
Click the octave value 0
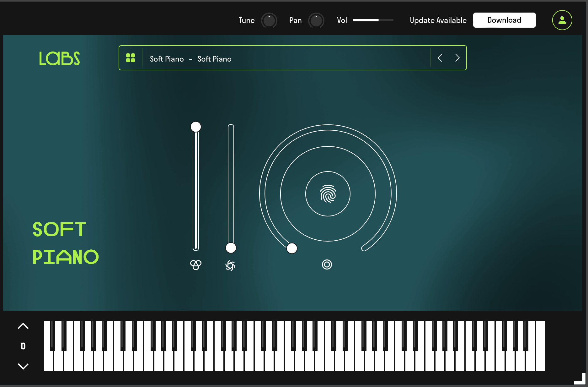click(x=23, y=346)
